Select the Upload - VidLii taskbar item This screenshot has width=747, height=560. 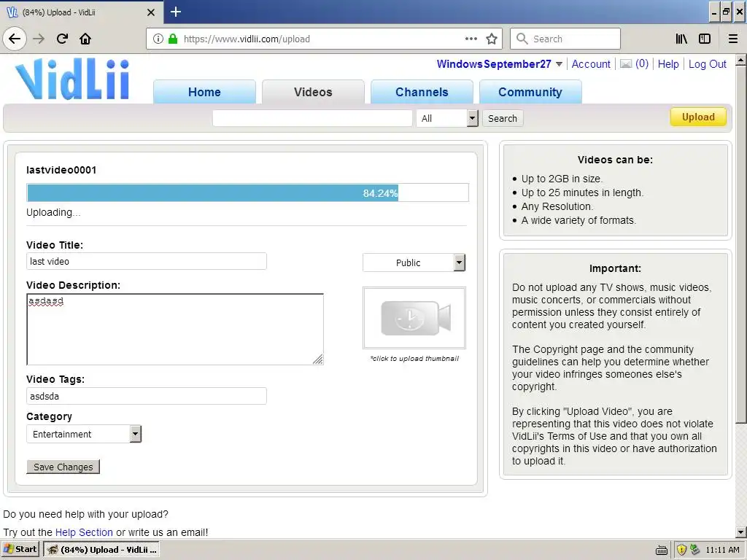click(x=101, y=550)
